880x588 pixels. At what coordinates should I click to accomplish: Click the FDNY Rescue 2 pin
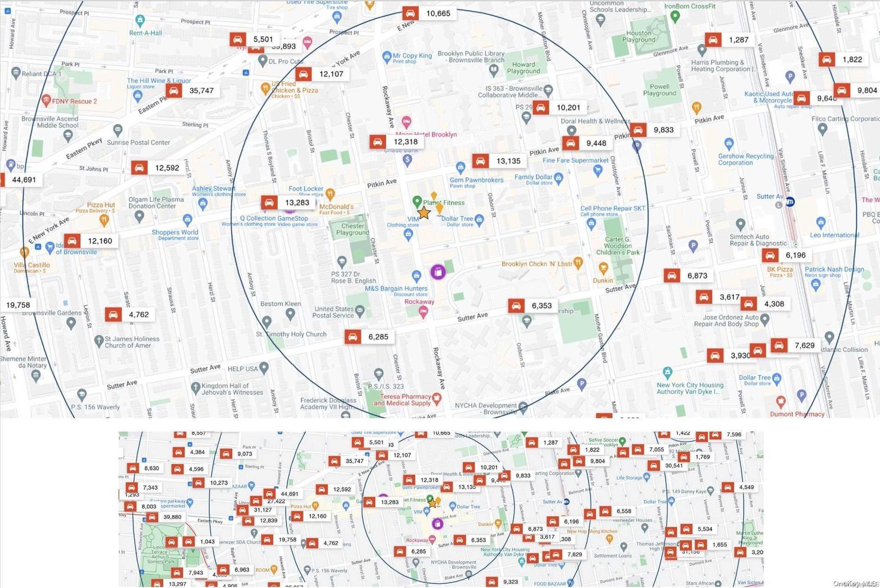pyautogui.click(x=46, y=100)
